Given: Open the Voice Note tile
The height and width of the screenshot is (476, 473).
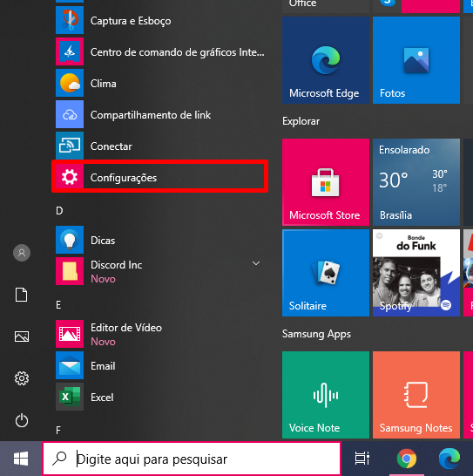Looking at the screenshot, I should [x=326, y=395].
